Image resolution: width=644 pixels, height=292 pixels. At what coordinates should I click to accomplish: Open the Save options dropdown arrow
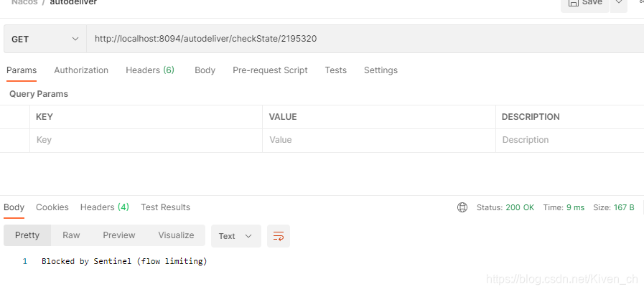coord(619,4)
